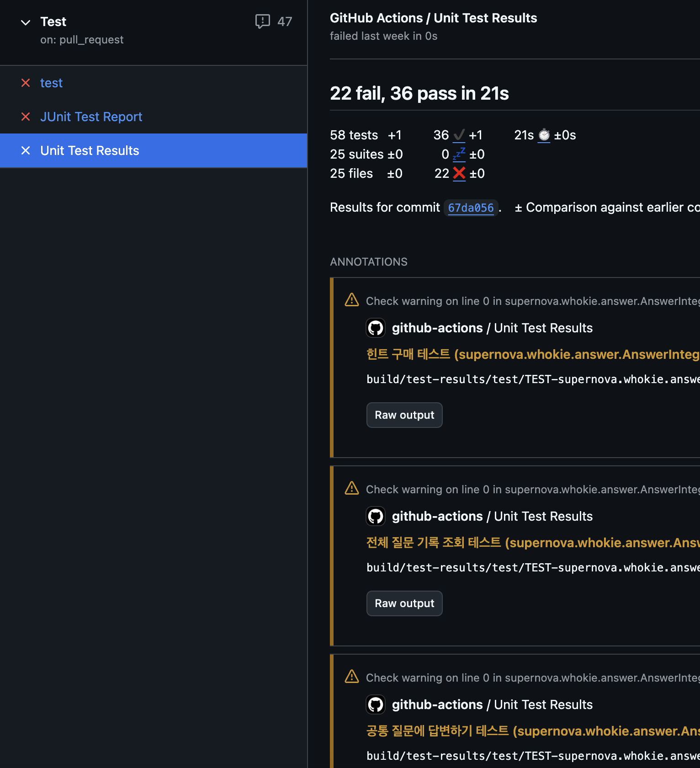Click 'failed last week in 0s' status text
Viewport: 700px width, 768px height.
(383, 36)
